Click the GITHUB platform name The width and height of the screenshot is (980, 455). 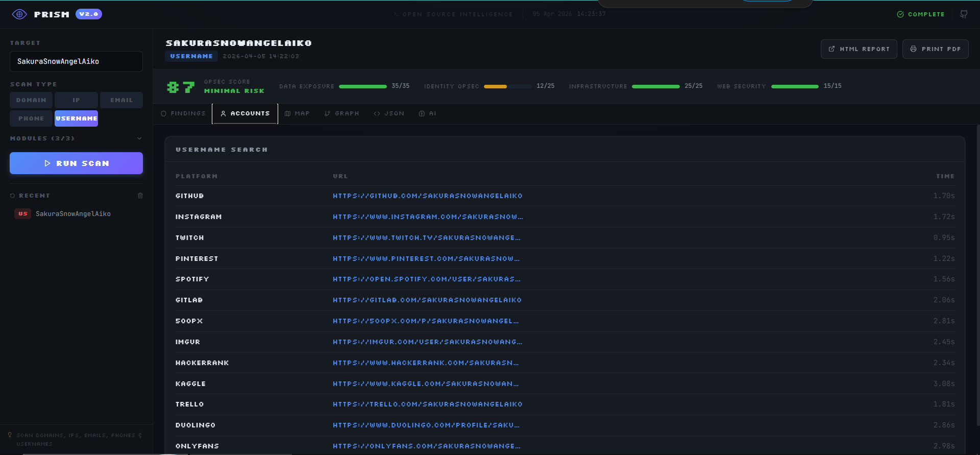coord(189,196)
